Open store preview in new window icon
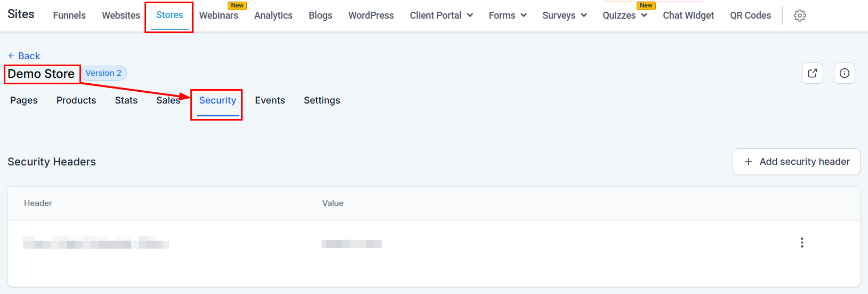868x294 pixels. pyautogui.click(x=813, y=73)
